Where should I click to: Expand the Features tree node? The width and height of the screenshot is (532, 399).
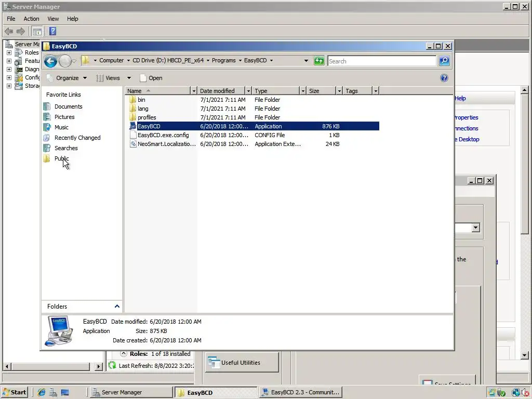pyautogui.click(x=9, y=61)
